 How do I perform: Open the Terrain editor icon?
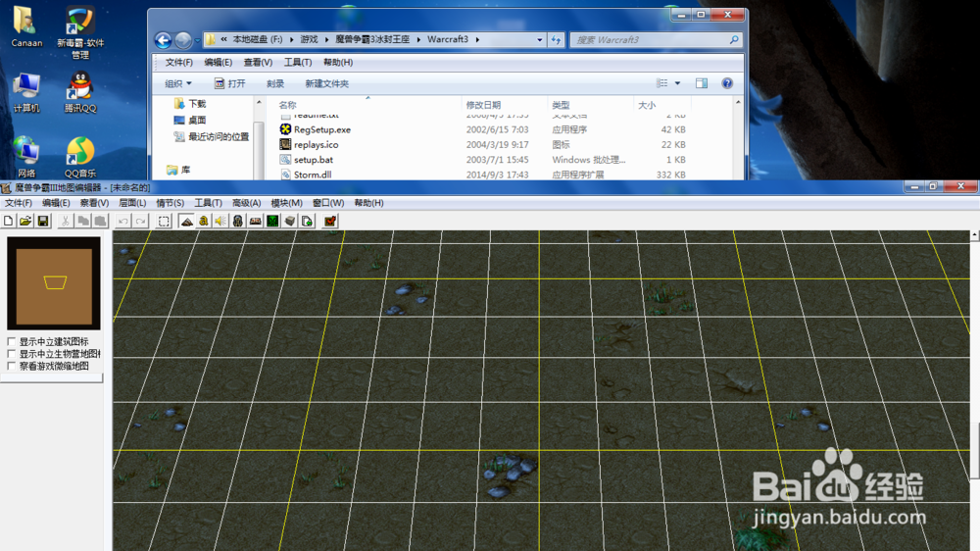pyautogui.click(x=186, y=221)
